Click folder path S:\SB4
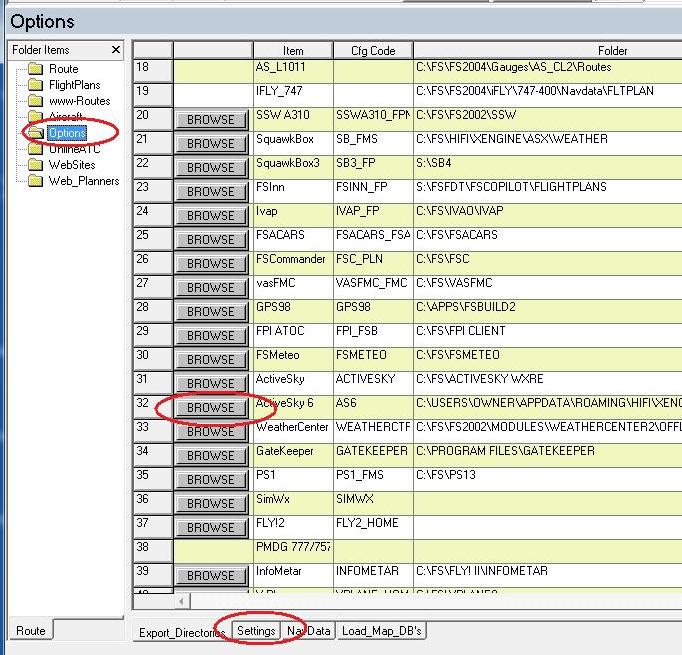Image resolution: width=682 pixels, height=655 pixels. tap(434, 163)
